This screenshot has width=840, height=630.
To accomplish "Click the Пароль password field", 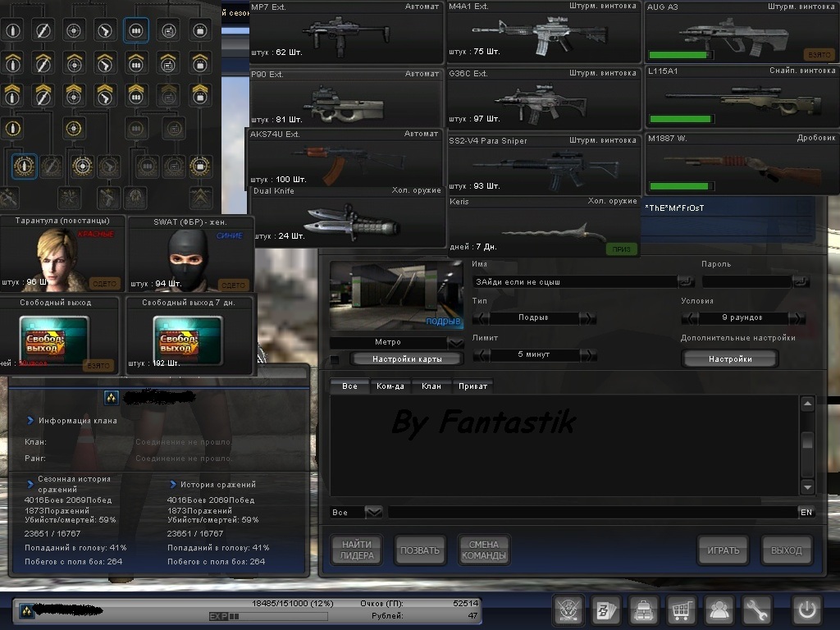I will (747, 282).
